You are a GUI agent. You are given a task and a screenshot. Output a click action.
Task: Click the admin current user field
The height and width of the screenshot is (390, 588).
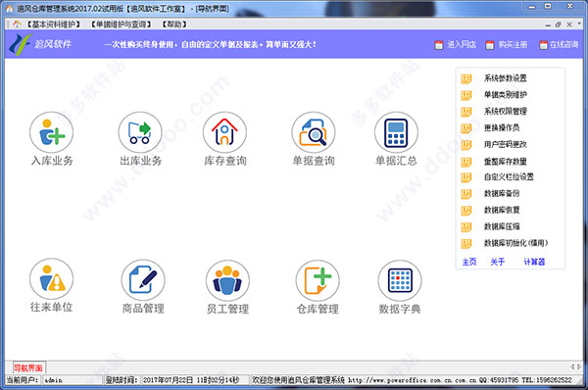[72, 380]
